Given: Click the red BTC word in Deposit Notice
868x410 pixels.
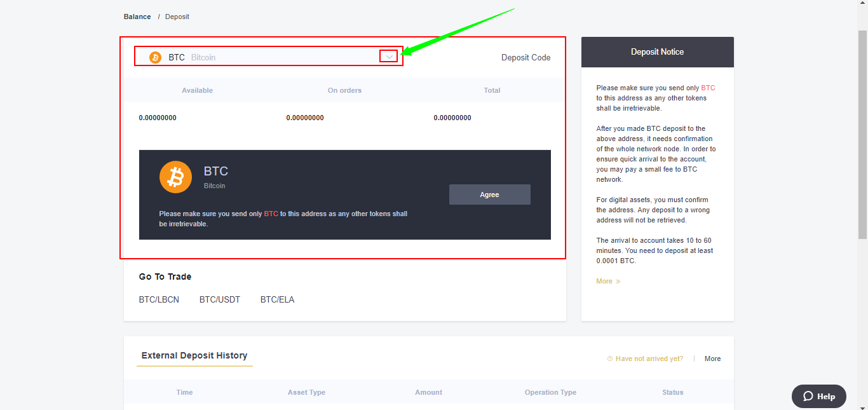Looking at the screenshot, I should (x=708, y=88).
